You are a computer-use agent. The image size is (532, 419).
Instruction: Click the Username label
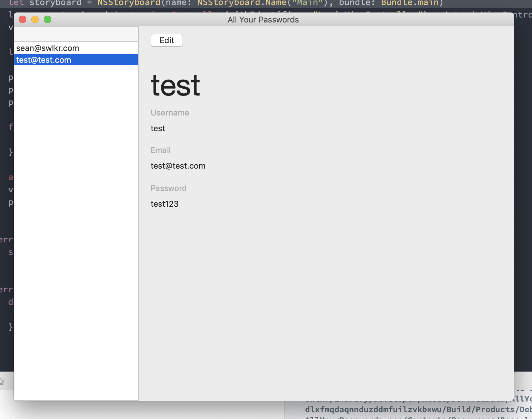pyautogui.click(x=170, y=113)
